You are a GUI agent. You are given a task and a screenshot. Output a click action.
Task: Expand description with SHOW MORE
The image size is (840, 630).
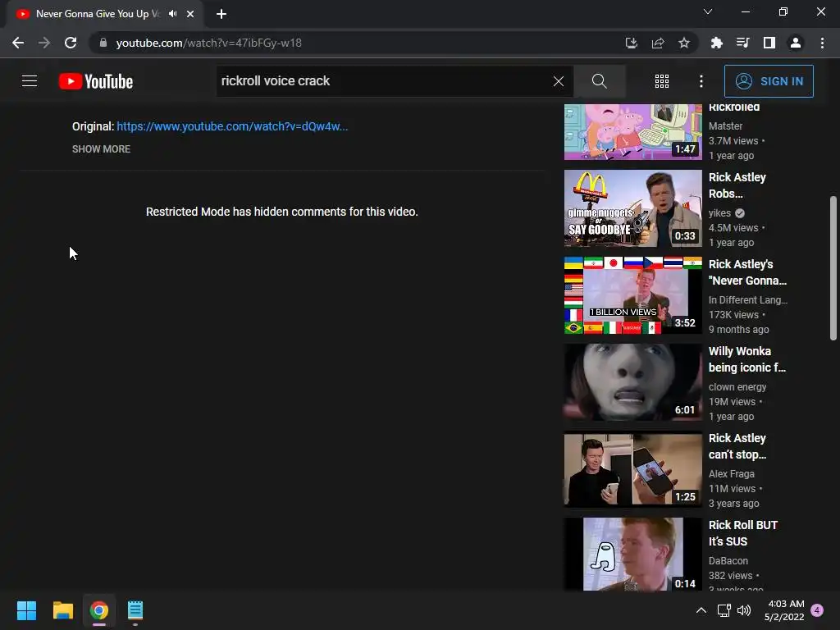click(x=101, y=149)
